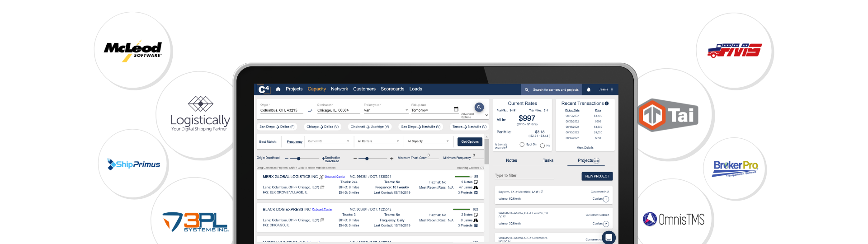868x244 pixels.
Task: Click Recent Transactions info icon
Action: tap(607, 103)
